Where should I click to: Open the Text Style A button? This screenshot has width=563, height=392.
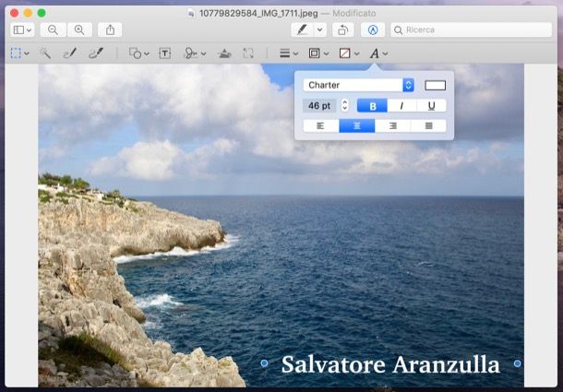point(374,53)
